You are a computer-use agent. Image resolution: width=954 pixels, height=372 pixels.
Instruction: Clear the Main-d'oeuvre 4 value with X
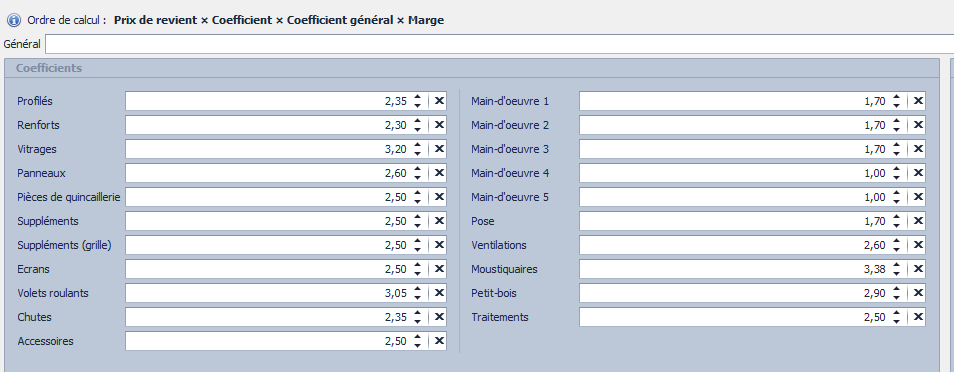tap(918, 173)
